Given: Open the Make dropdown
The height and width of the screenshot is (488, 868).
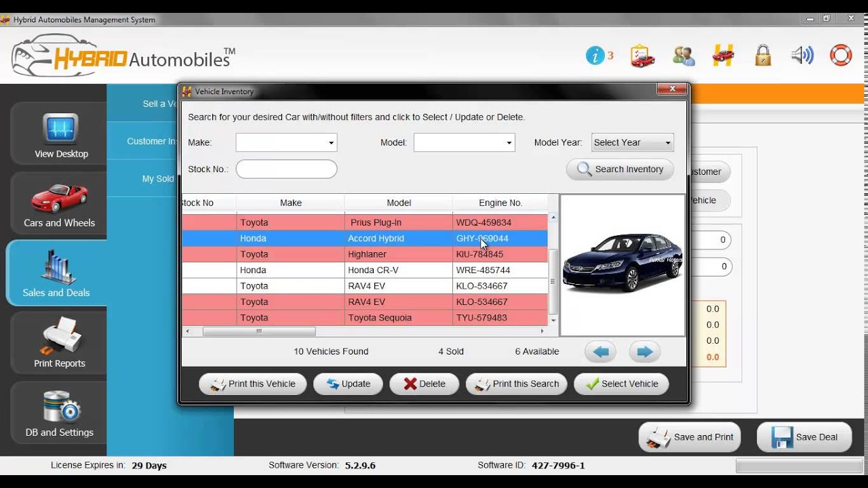Looking at the screenshot, I should tap(286, 142).
